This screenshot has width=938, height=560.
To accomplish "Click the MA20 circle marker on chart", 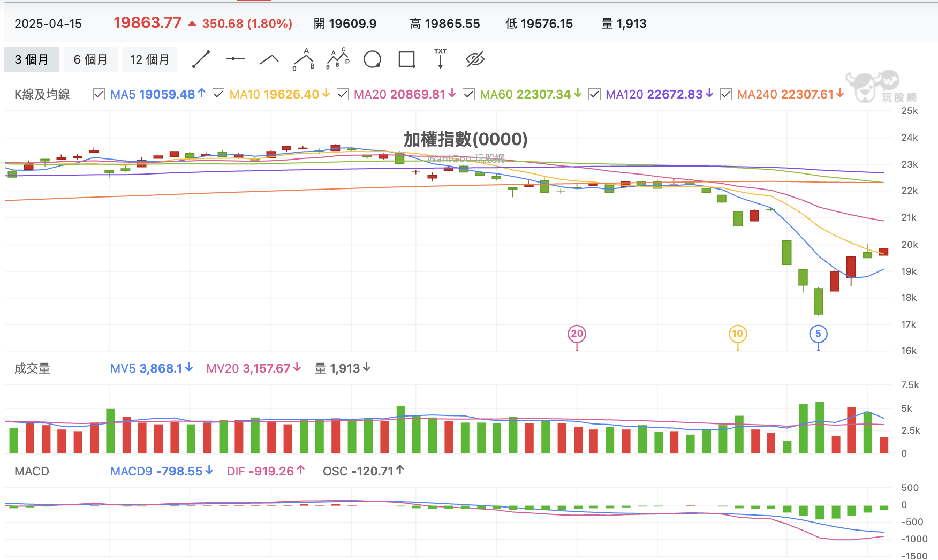I will (577, 334).
